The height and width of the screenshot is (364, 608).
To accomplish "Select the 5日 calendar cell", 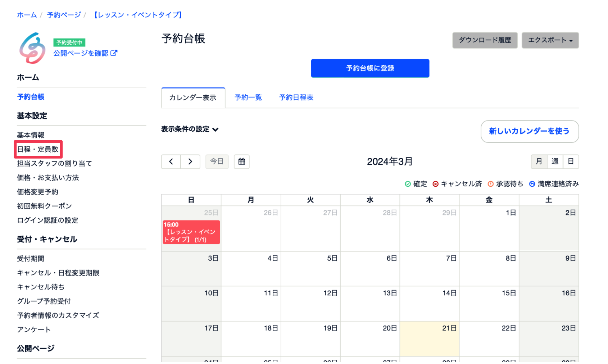I will coord(310,269).
